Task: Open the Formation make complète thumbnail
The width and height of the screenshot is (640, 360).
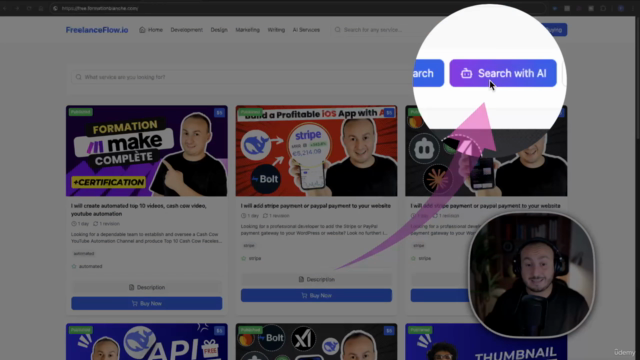Action: 147,151
